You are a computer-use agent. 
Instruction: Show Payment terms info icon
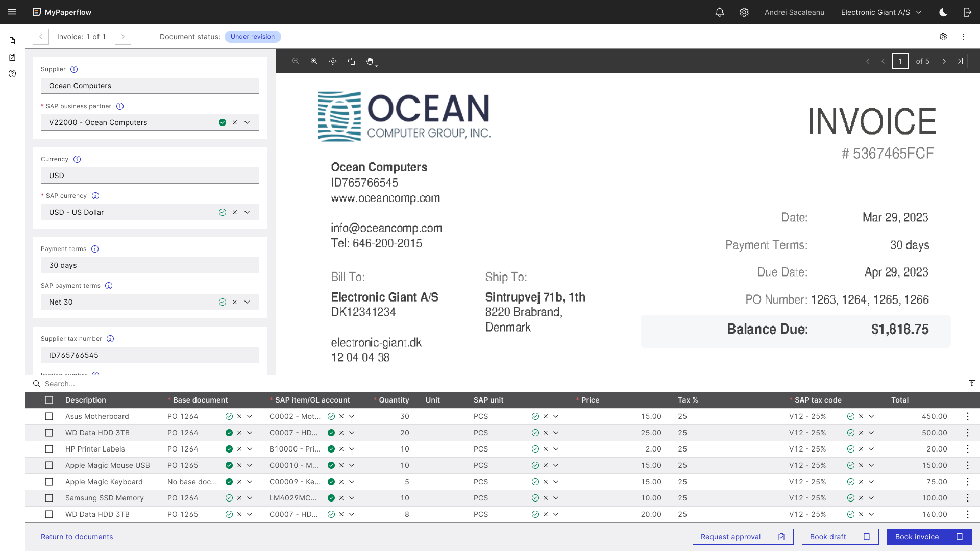pyautogui.click(x=95, y=249)
